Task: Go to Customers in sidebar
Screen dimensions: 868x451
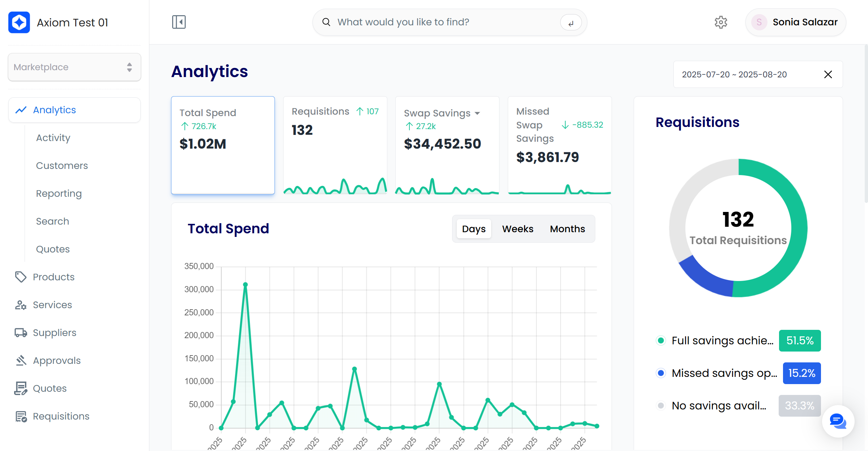Action: click(x=62, y=166)
